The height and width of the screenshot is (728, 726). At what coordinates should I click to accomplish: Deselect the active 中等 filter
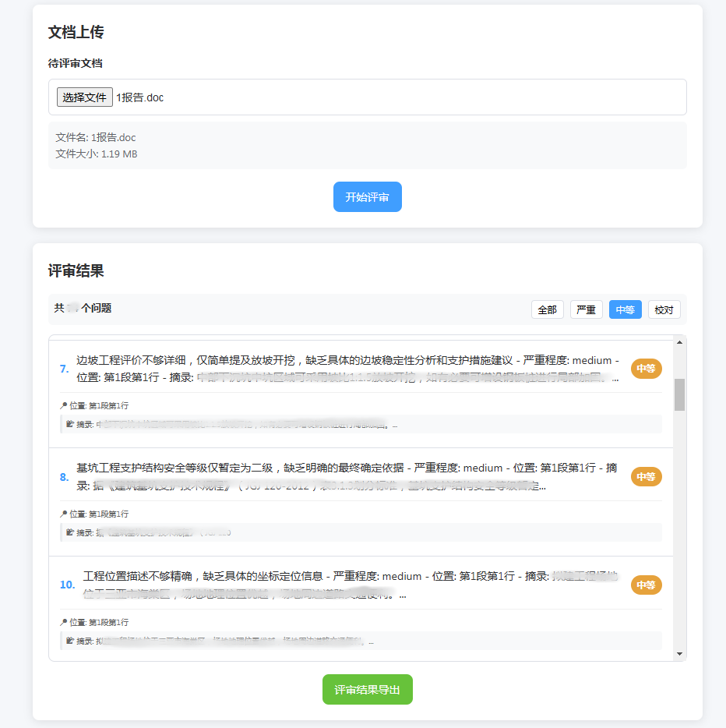click(x=625, y=309)
